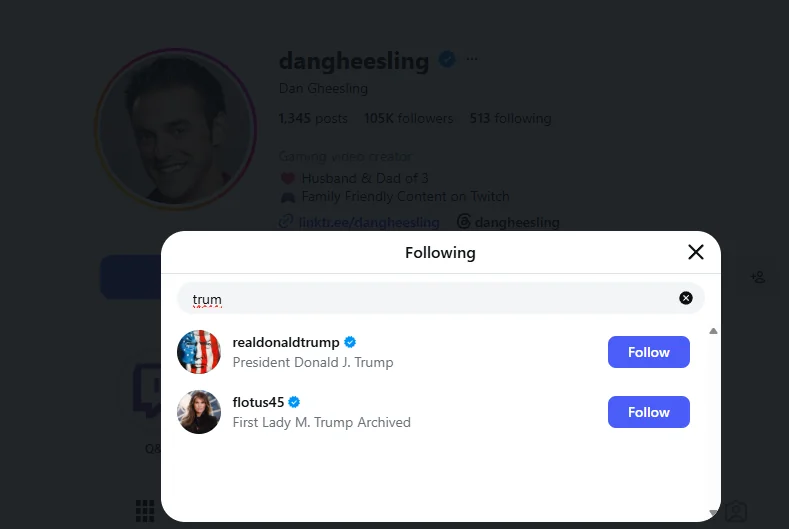
Task: Open the dangheesling Threads profile link
Action: click(x=508, y=221)
